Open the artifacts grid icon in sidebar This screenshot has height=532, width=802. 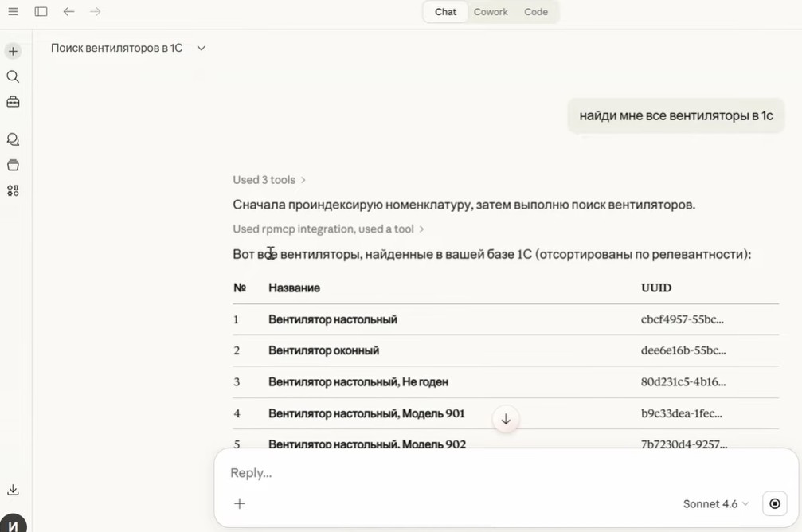click(x=13, y=190)
